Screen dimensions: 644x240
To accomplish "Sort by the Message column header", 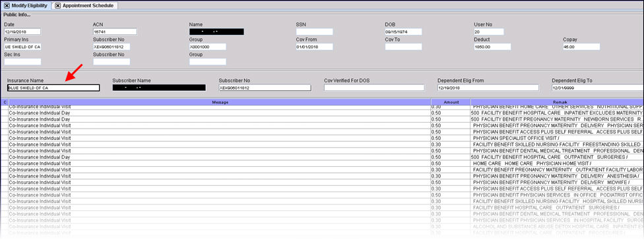I will [x=220, y=102].
